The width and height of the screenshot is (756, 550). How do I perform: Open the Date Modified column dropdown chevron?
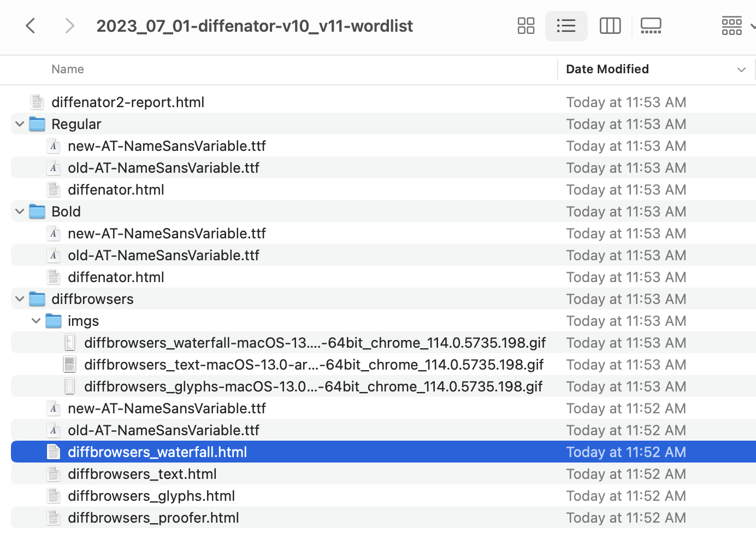(741, 69)
